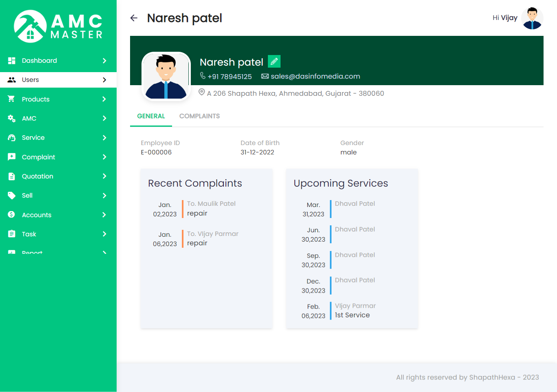Expand the Users menu chevron

[104, 80]
